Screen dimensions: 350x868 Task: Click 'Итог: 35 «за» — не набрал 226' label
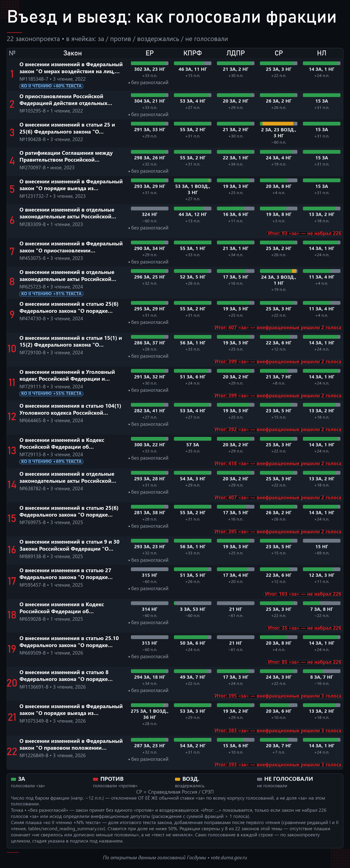(305, 628)
